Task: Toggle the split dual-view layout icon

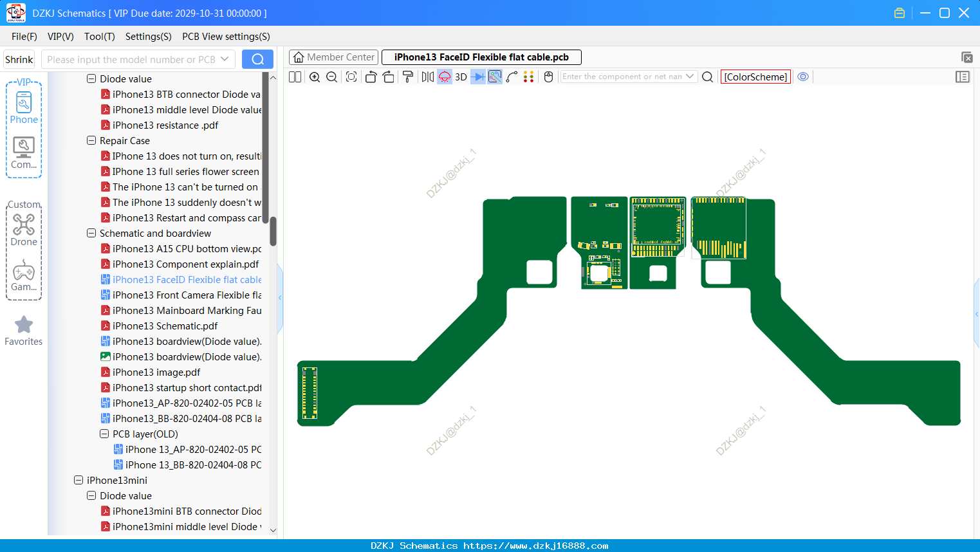Action: coord(295,77)
